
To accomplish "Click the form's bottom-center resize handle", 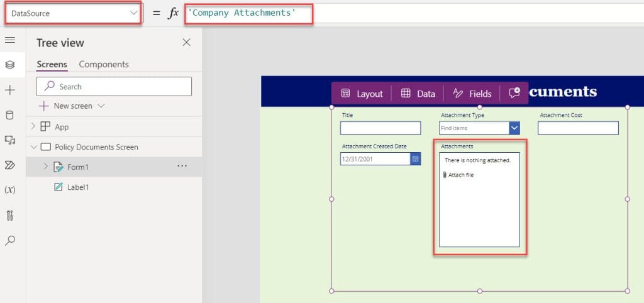I will 479,291.
